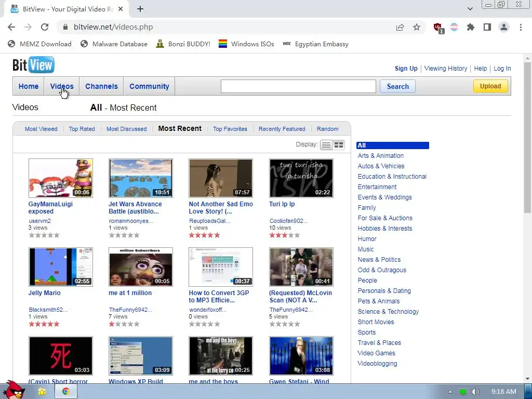The width and height of the screenshot is (532, 399).
Task: Switch to grid display view icon
Action: 339,145
